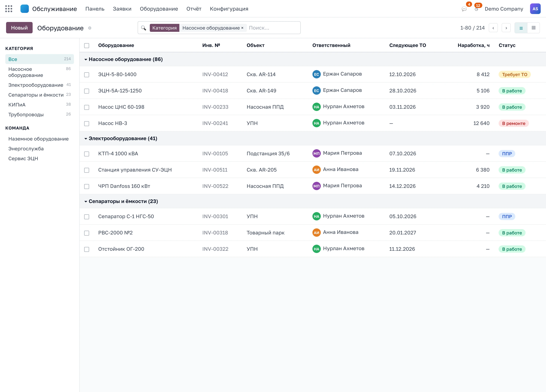Click the blue Обслуживание app logo
546x392 pixels.
[25, 9]
